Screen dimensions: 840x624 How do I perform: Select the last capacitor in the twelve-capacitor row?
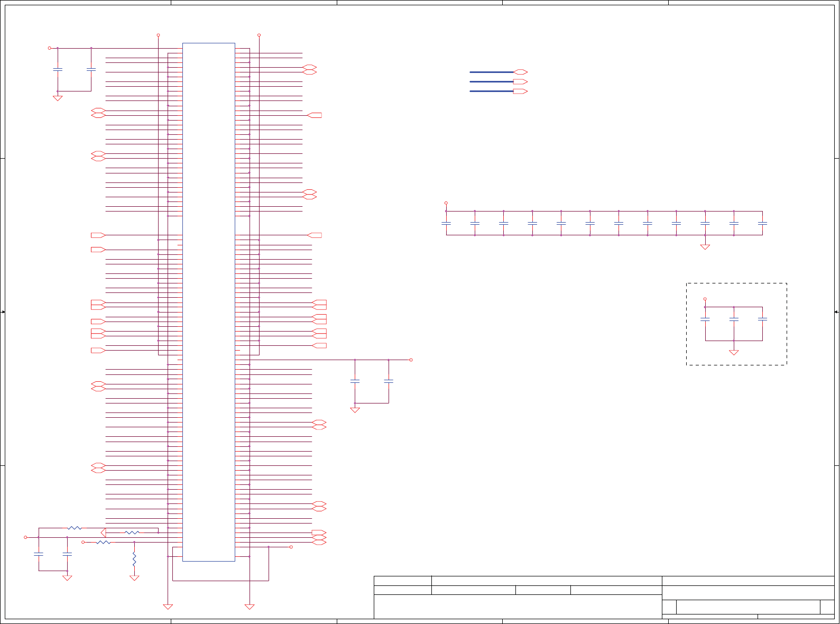coord(762,223)
